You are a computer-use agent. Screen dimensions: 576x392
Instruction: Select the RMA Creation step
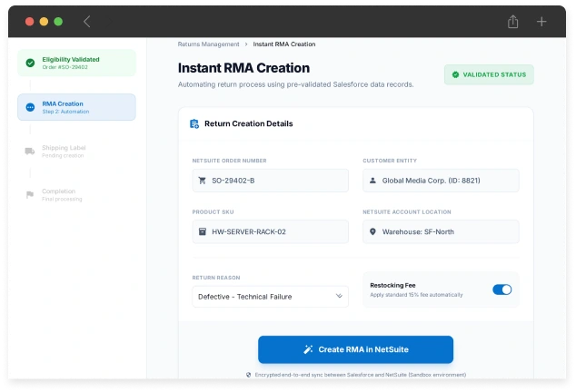[x=77, y=107]
